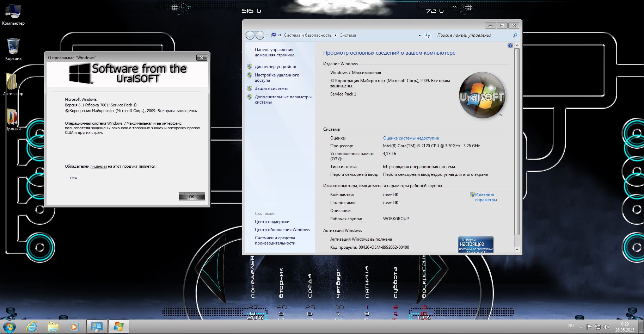
Task: Open Счетчики и средства производительности
Action: pyautogui.click(x=275, y=240)
